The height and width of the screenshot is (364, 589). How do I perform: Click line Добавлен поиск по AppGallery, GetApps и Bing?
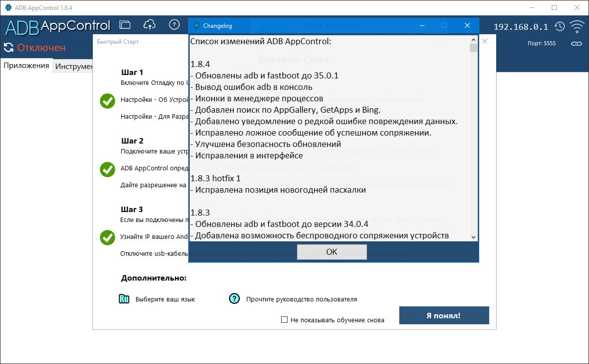[x=286, y=110]
